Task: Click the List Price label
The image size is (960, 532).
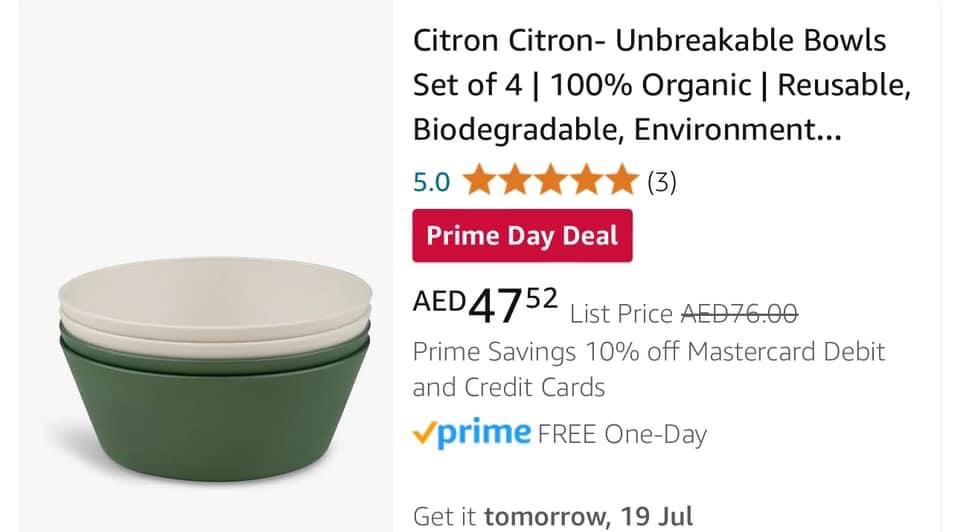Action: tap(621, 314)
